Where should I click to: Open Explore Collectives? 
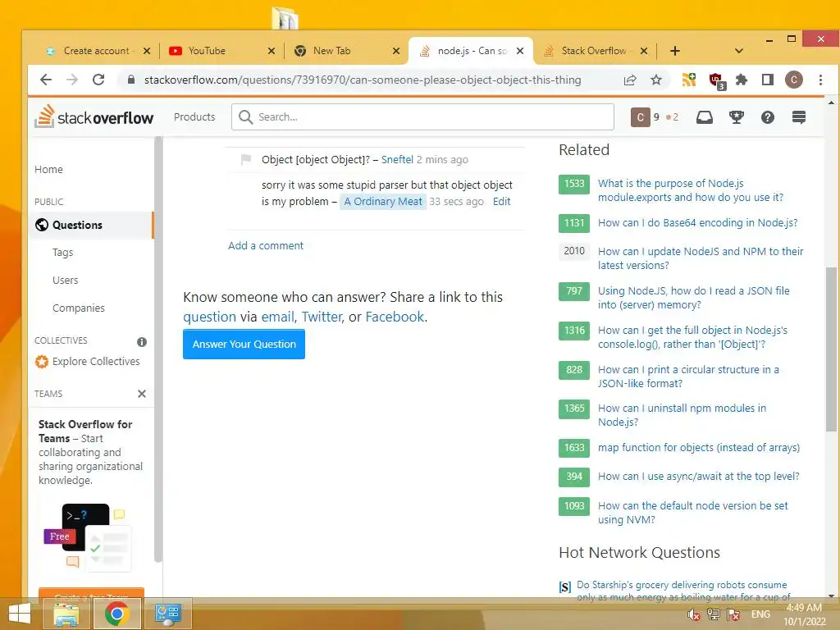pos(87,362)
